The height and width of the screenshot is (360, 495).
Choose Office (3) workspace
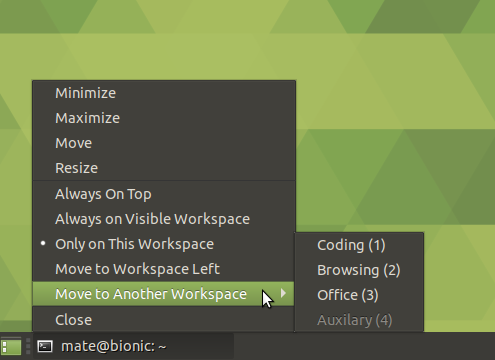click(359, 295)
